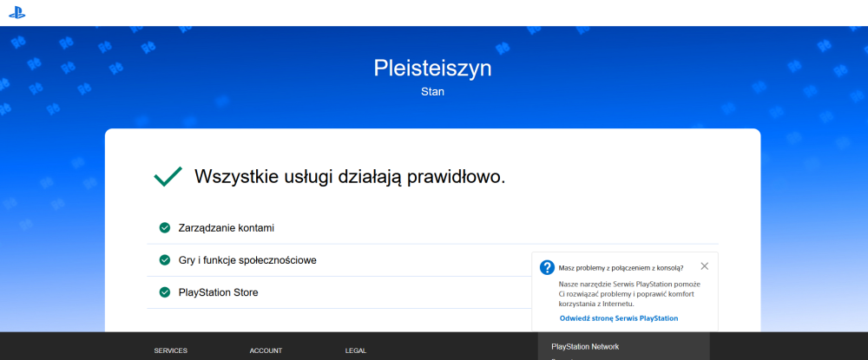Screen dimensions: 868x360
Task: Click the PlayStation logo in the header
Action: tap(15, 12)
